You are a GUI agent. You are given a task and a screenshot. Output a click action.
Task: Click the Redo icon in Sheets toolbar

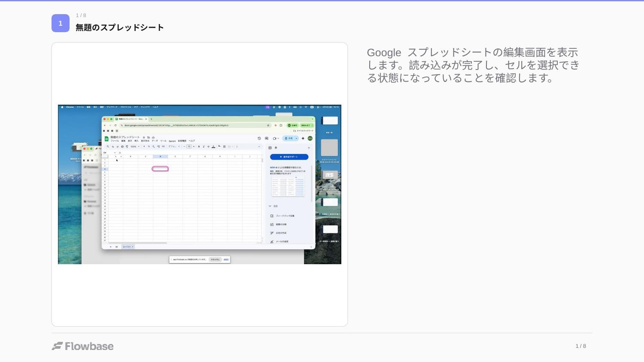(118, 147)
